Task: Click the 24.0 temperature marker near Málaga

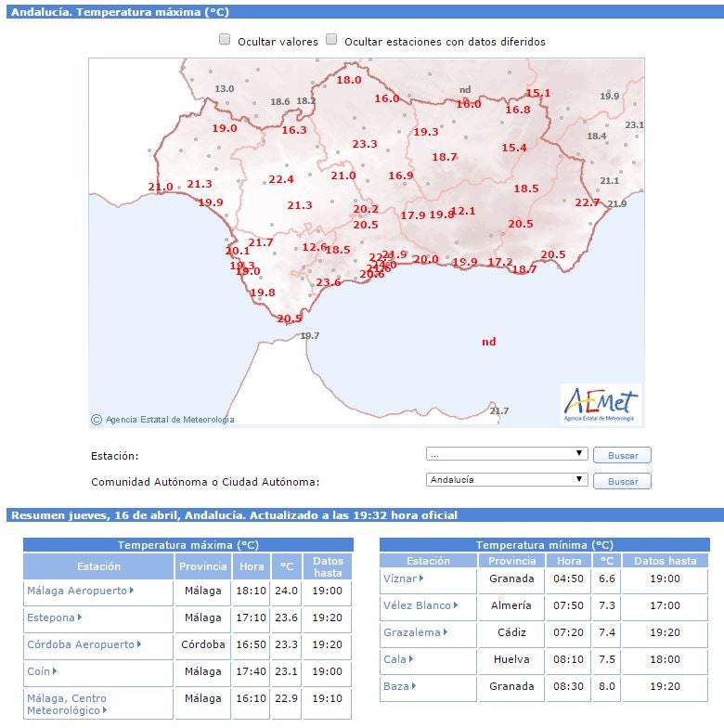Action: (386, 265)
